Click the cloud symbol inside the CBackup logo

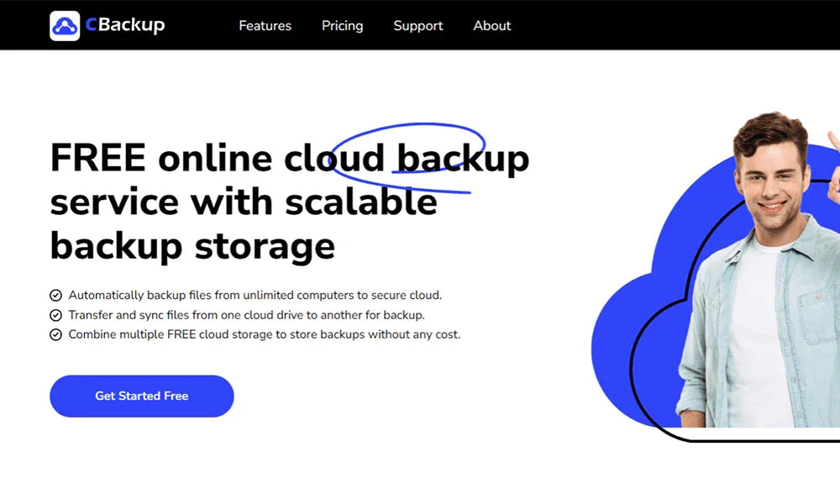point(65,24)
